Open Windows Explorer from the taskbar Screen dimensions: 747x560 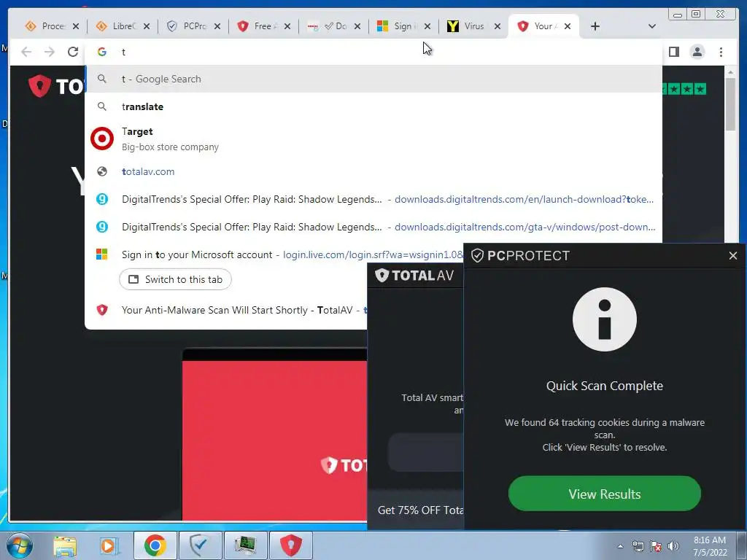coord(65,545)
